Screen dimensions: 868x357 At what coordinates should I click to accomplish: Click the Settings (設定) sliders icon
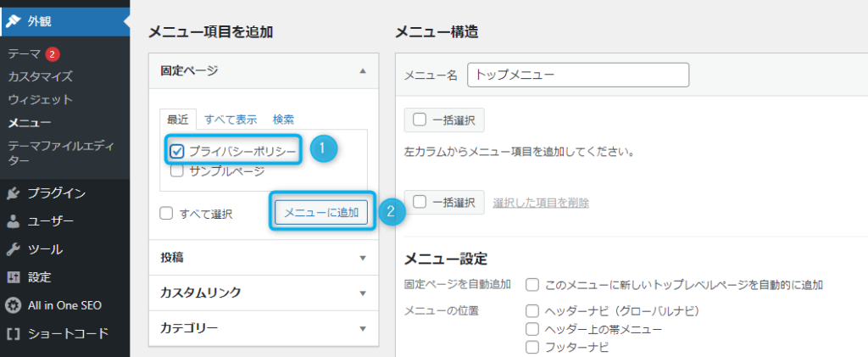click(13, 277)
